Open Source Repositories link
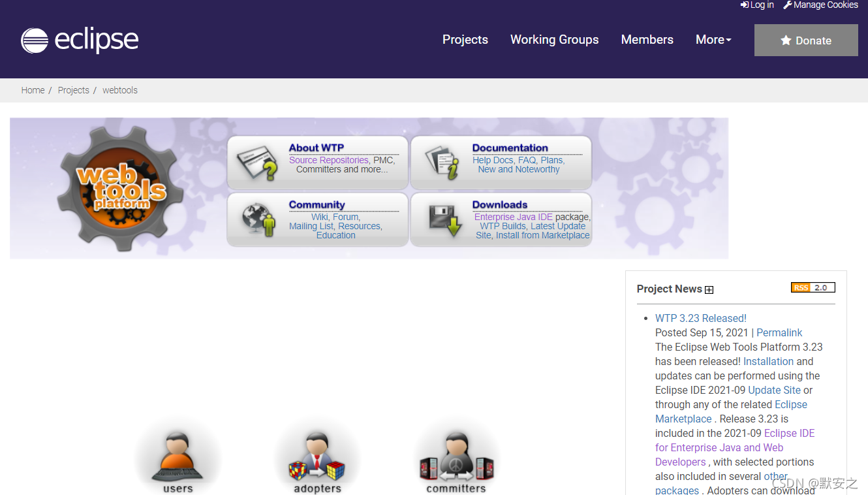Viewport: 868px width, 495px height. tap(329, 160)
